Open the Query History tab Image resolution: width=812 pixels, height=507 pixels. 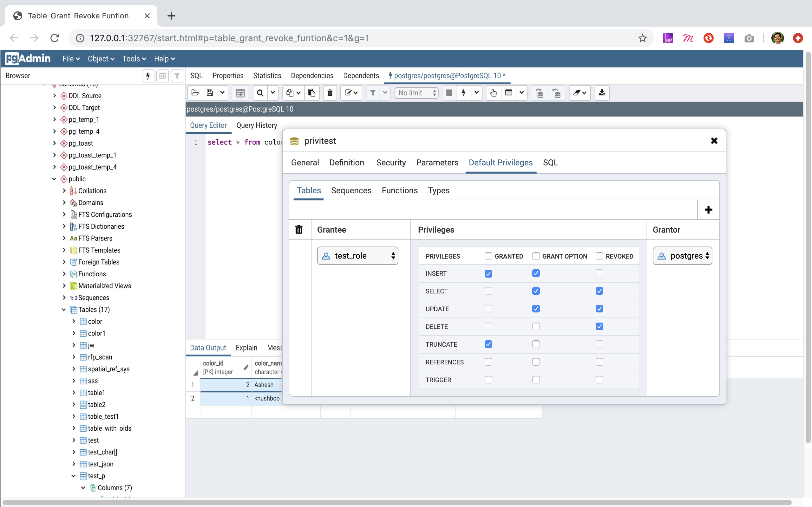coord(257,125)
